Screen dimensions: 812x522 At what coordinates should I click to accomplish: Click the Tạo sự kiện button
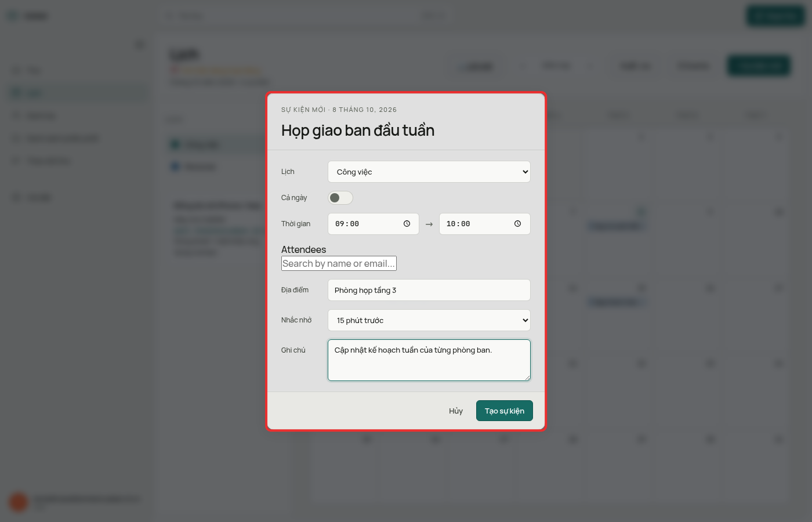click(505, 411)
